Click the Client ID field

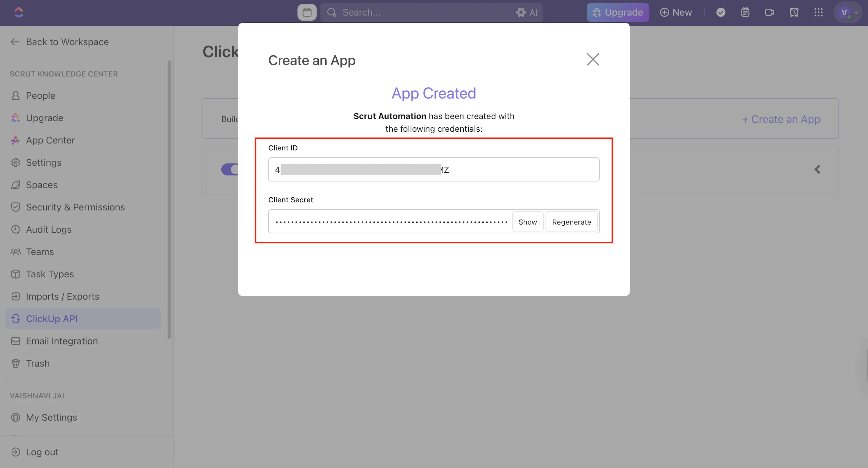coord(434,169)
